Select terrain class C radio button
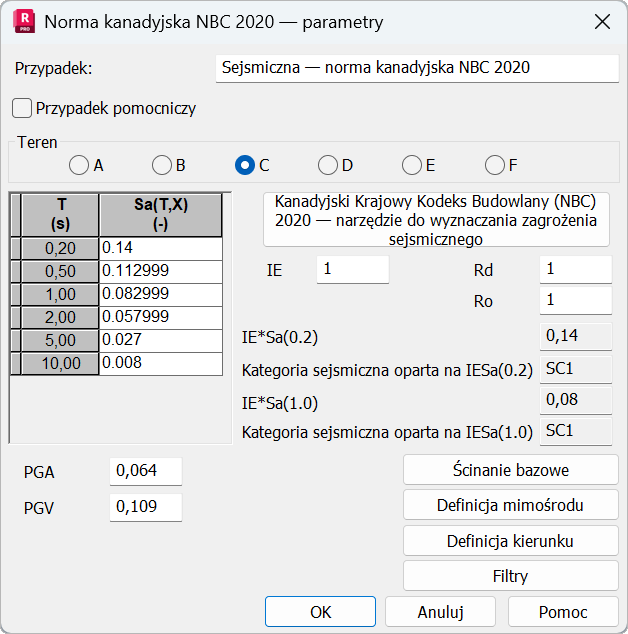Viewport: 628px width, 634px height. coord(245,165)
